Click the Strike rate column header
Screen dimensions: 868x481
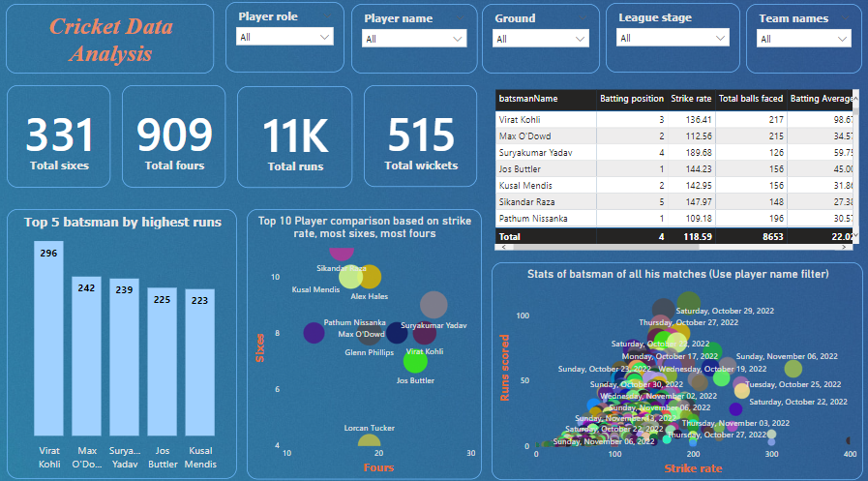pyautogui.click(x=691, y=99)
